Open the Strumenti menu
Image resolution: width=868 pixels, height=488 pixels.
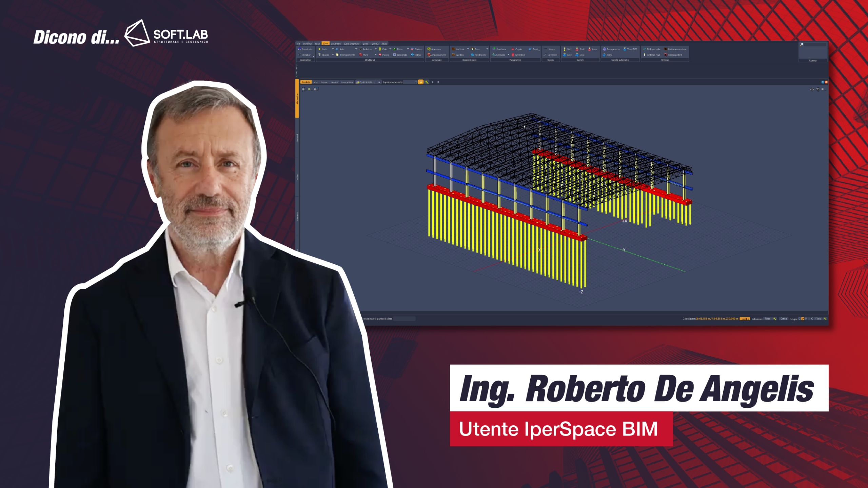[336, 44]
